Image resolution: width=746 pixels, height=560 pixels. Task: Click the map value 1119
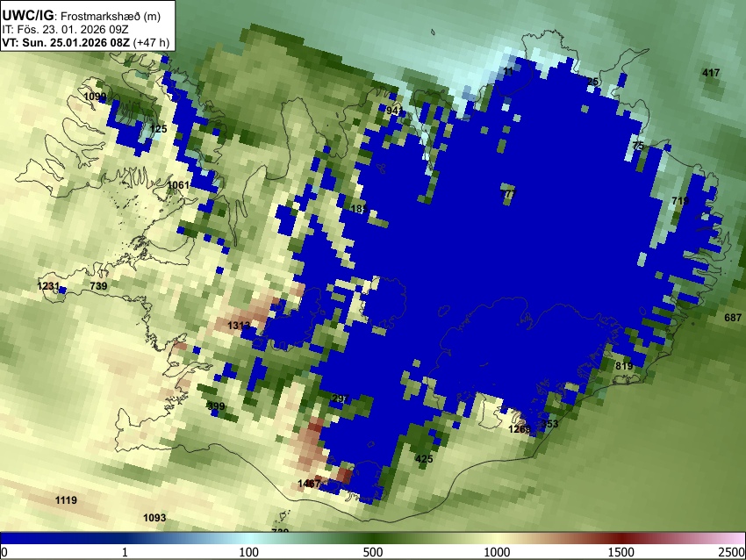tap(66, 500)
